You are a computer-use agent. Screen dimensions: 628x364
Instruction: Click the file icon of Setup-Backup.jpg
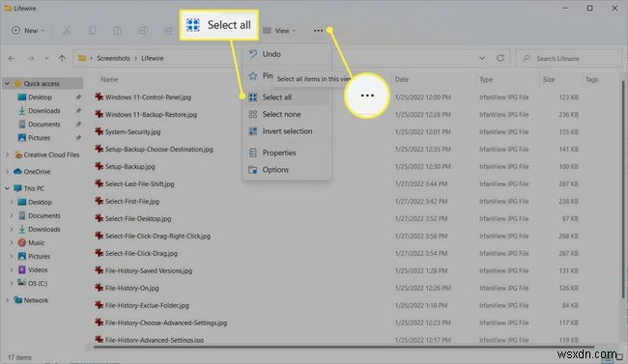99,166
